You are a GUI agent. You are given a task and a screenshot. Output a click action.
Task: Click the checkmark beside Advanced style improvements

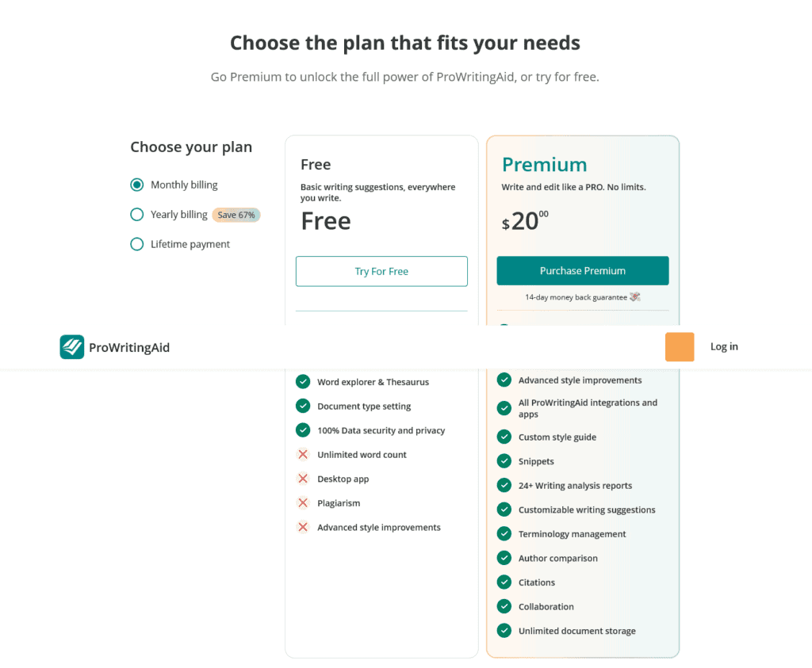[504, 380]
